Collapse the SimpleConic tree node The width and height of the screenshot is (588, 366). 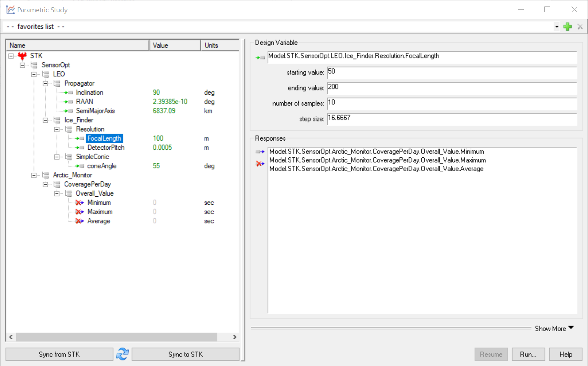coord(57,157)
